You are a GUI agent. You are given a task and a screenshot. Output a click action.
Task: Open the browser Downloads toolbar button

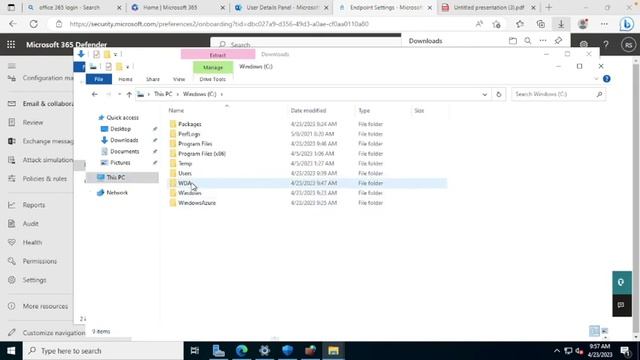click(561, 24)
